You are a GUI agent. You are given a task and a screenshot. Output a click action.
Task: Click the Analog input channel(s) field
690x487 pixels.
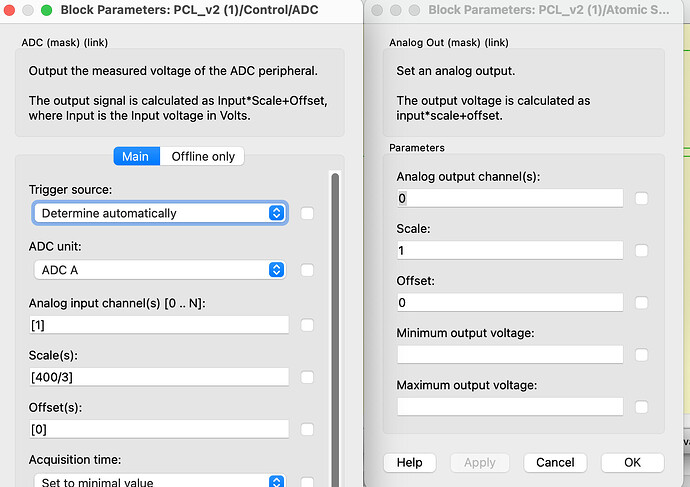(160, 325)
